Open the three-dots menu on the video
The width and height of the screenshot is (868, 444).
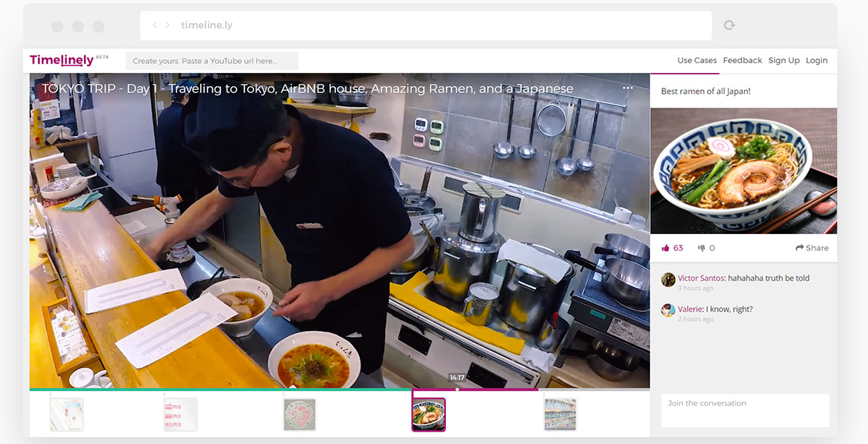pos(628,88)
